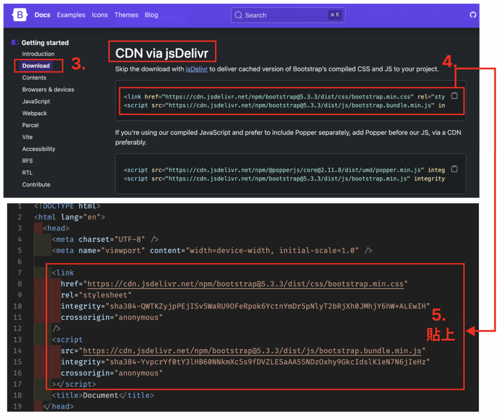Click the sha384-QWTKZ integrity line
Screen dimensions: 504x420
(x=245, y=306)
